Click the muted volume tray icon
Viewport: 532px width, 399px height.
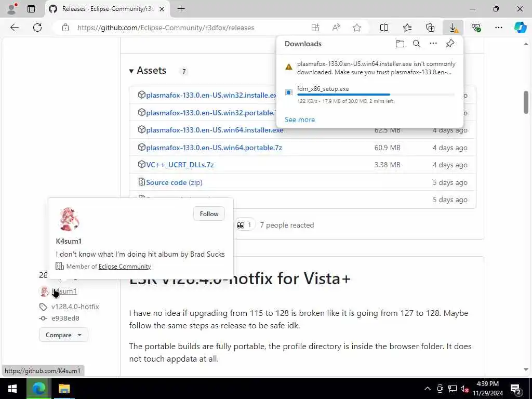[464, 389]
